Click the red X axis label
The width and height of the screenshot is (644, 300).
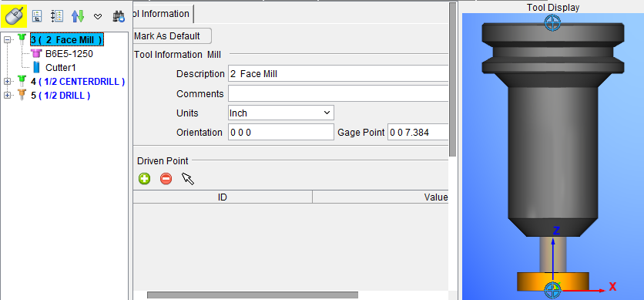[x=612, y=286]
